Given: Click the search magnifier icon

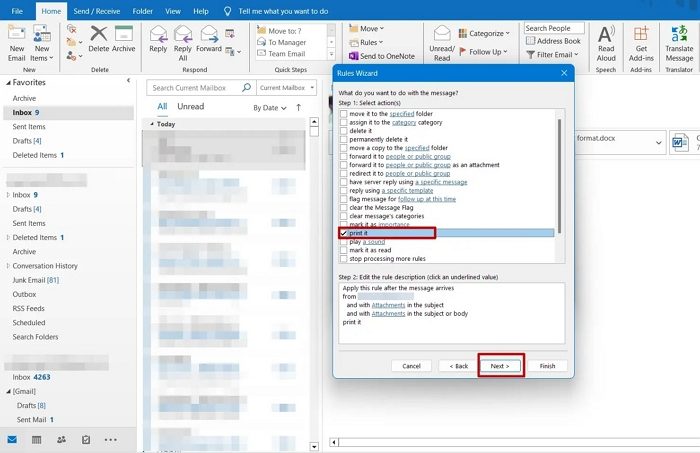Looking at the screenshot, I should [x=246, y=87].
